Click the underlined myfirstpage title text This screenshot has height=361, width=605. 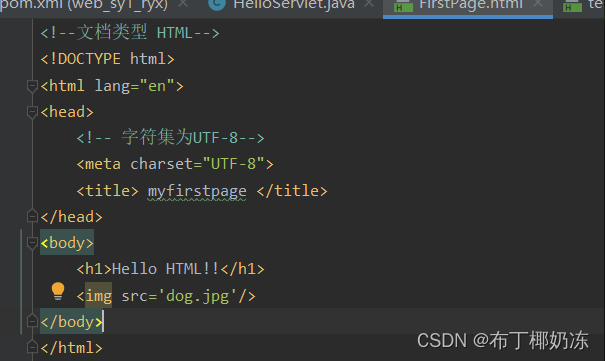click(x=197, y=192)
